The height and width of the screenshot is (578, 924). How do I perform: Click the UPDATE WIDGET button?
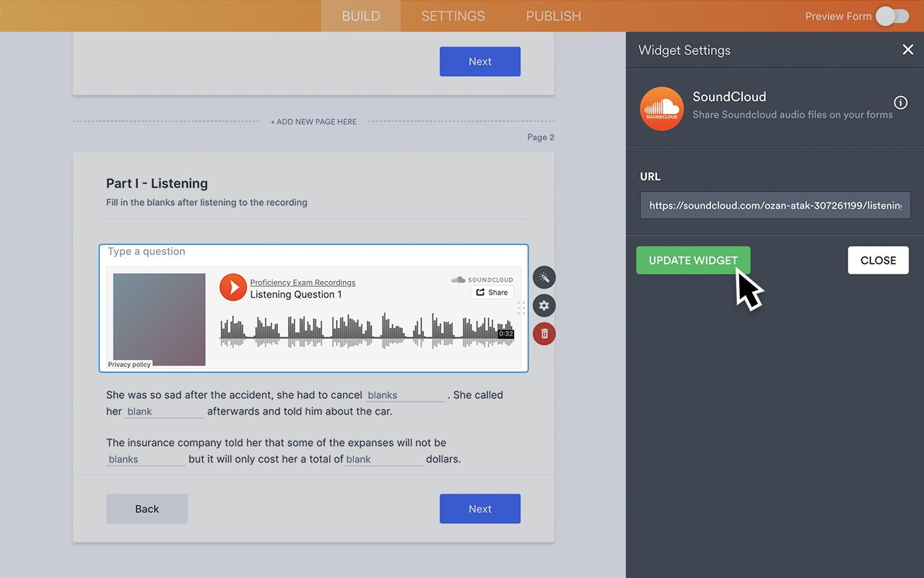[693, 260]
